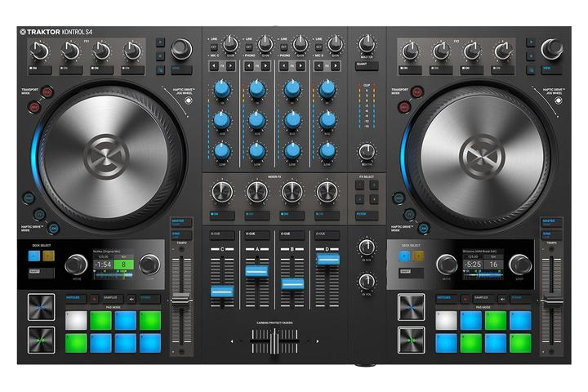Viewport: 588px width, 392px height.
Task: Tap the right deck jog wheel platter
Action: (x=483, y=156)
